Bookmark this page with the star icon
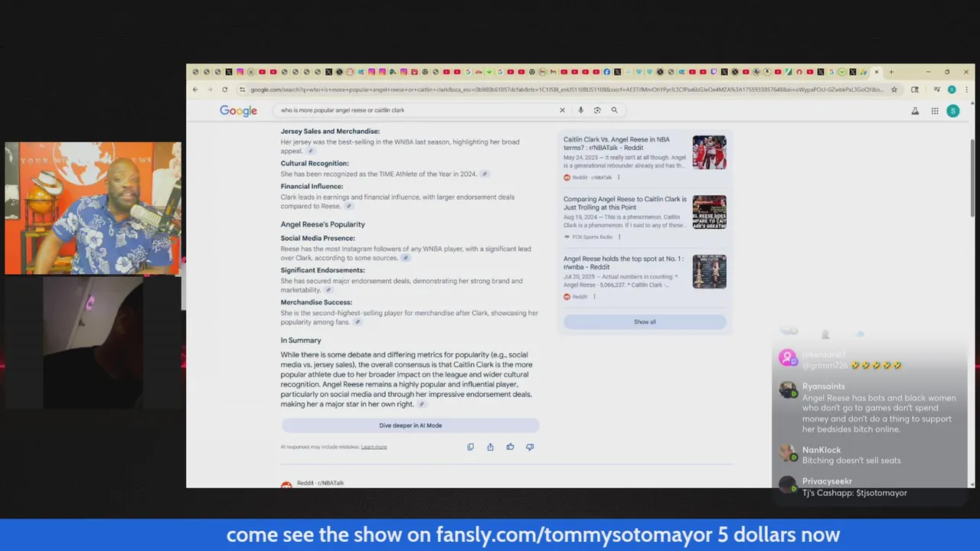The width and height of the screenshot is (980, 551). point(893,90)
